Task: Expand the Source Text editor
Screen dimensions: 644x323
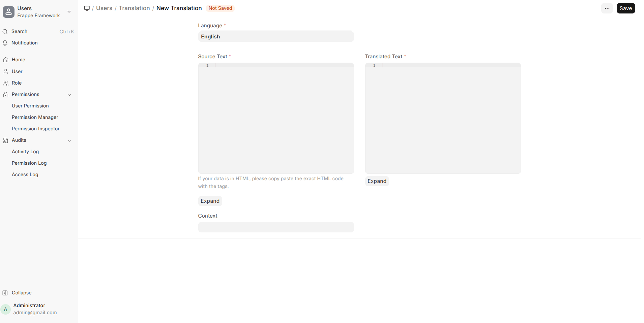Action: [210, 201]
